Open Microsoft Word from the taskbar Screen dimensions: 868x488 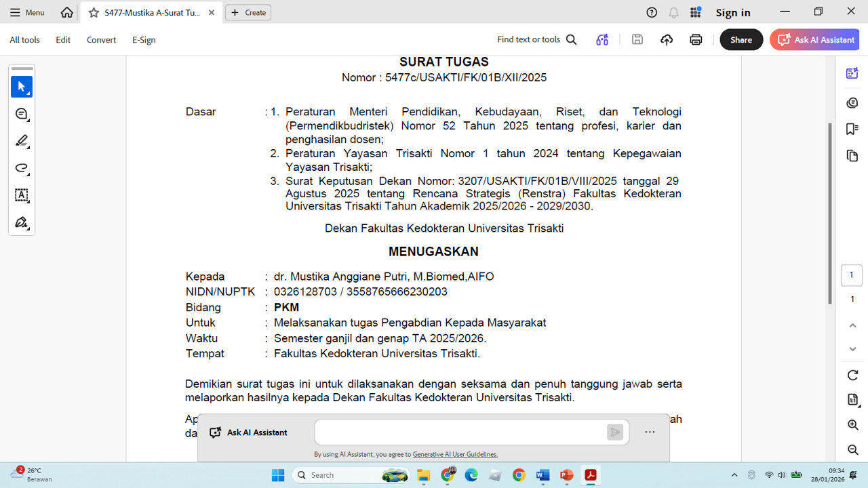(542, 475)
